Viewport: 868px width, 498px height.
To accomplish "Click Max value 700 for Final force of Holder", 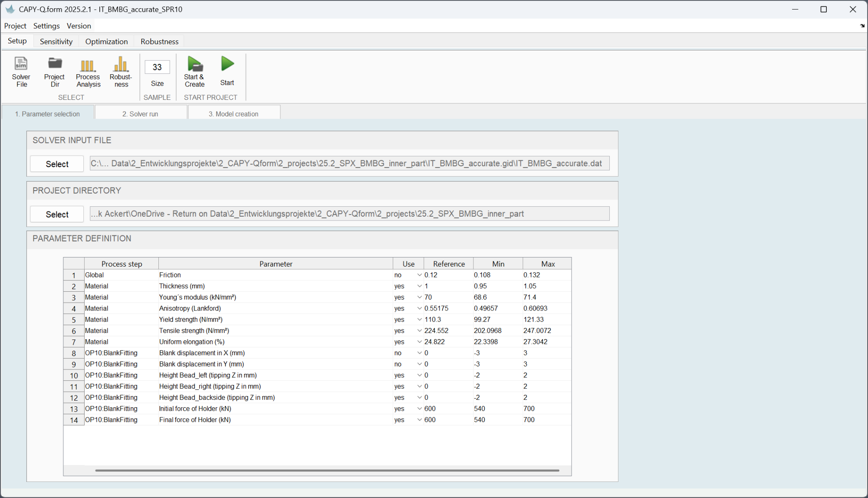I will [x=547, y=420].
